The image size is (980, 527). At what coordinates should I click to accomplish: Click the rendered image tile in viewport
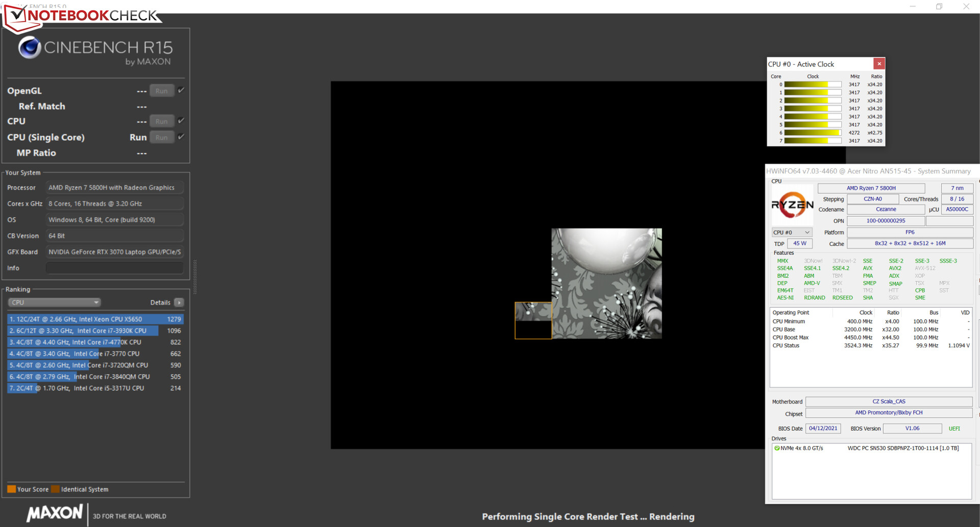pos(606,283)
